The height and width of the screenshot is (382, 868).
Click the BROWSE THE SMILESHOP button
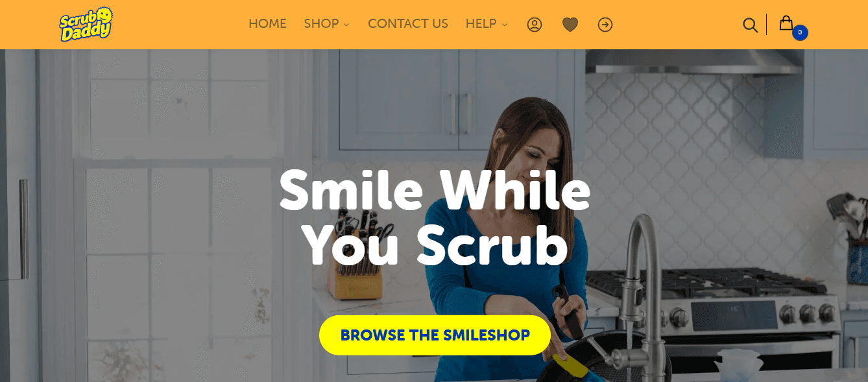point(435,335)
